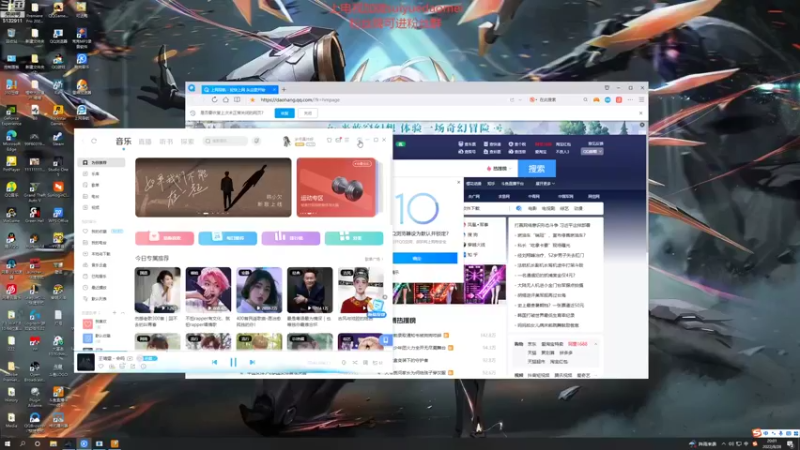Open the user avatar profile in music player
The height and width of the screenshot is (450, 800).
[286, 141]
